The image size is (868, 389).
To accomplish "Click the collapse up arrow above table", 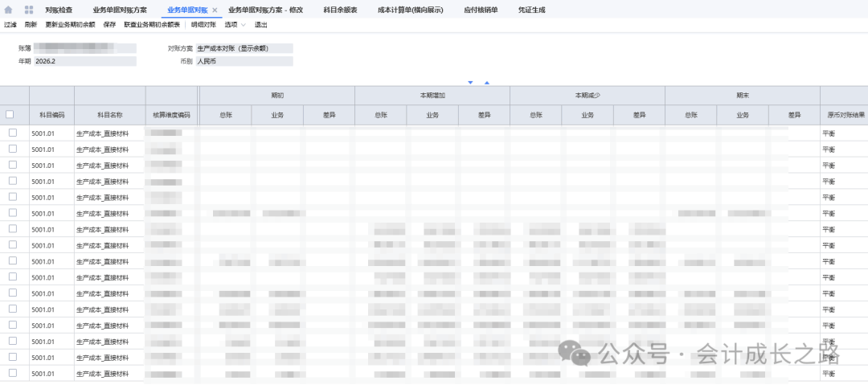I will pyautogui.click(x=486, y=82).
